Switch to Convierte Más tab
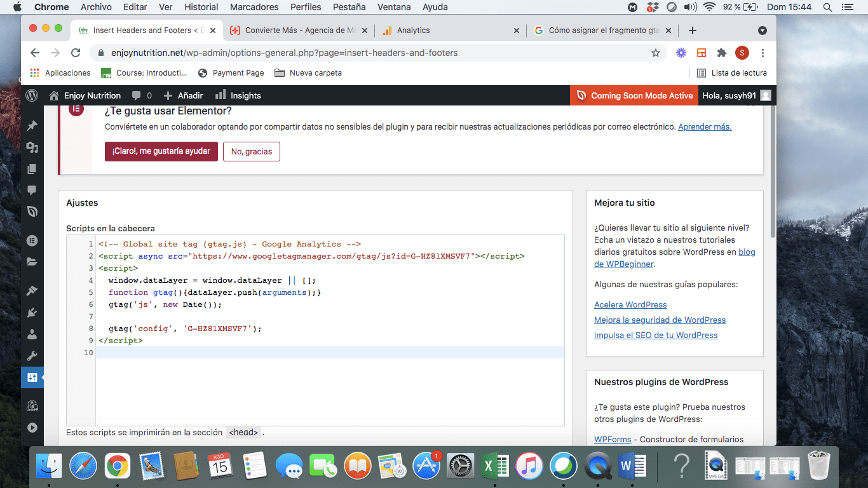This screenshot has height=488, width=868. pos(301,30)
